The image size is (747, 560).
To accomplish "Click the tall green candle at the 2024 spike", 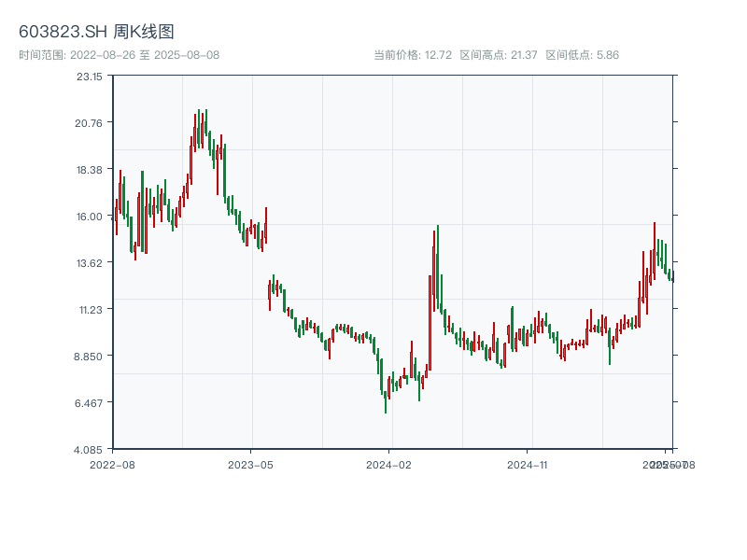I will 437,271.
